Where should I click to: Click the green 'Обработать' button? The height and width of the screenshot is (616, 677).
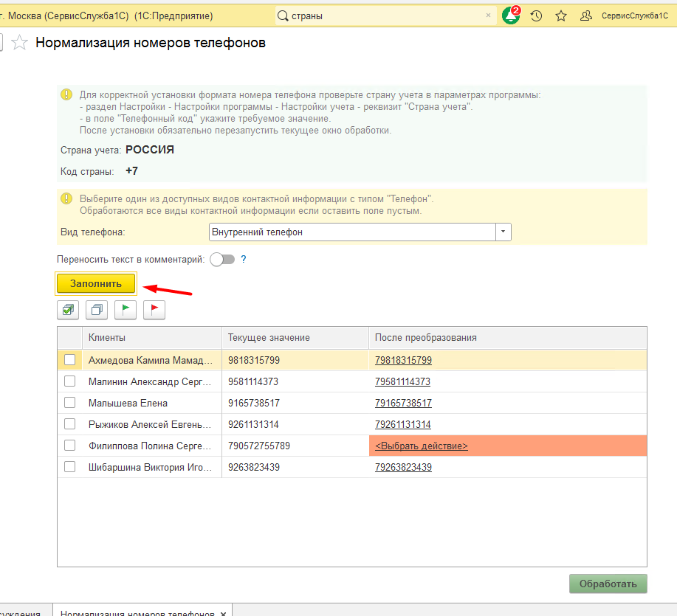[608, 584]
